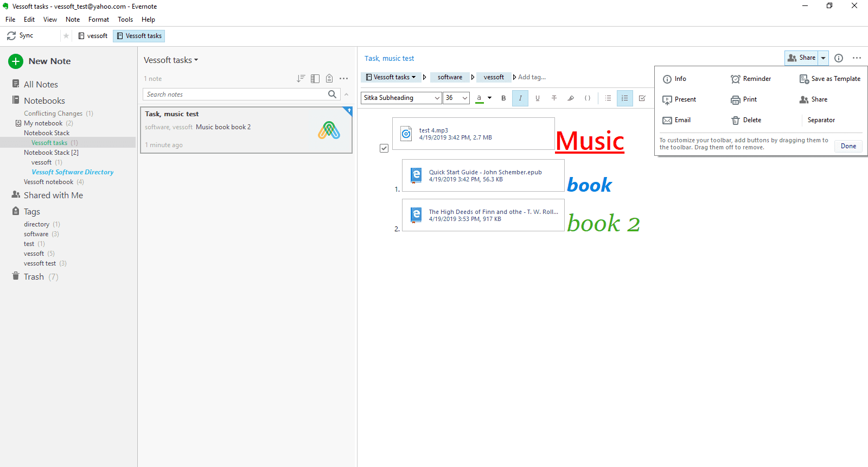
Task: Open the Tools menu
Action: tap(125, 20)
